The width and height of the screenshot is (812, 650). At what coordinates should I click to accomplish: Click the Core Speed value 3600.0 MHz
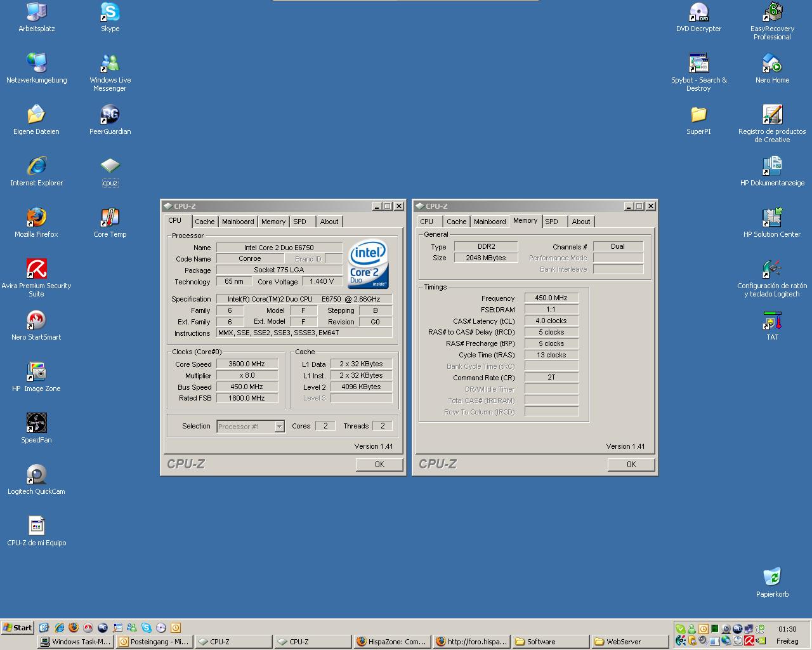point(247,364)
